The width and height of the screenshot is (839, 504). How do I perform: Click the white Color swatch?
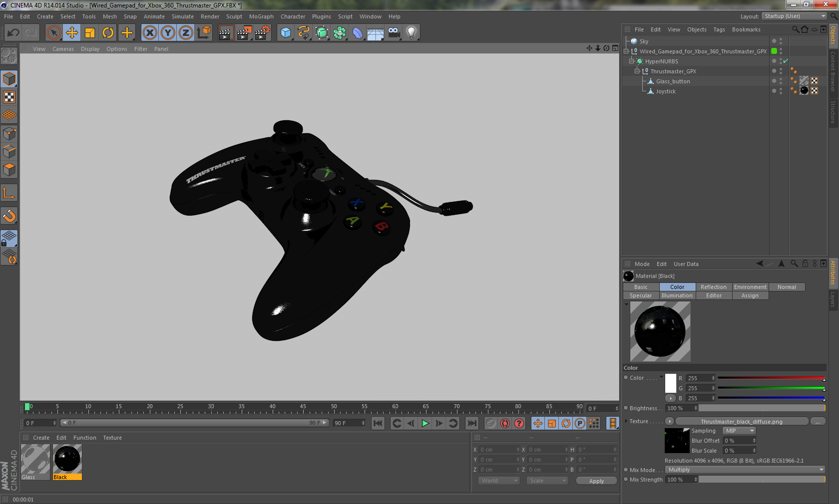[x=671, y=383]
